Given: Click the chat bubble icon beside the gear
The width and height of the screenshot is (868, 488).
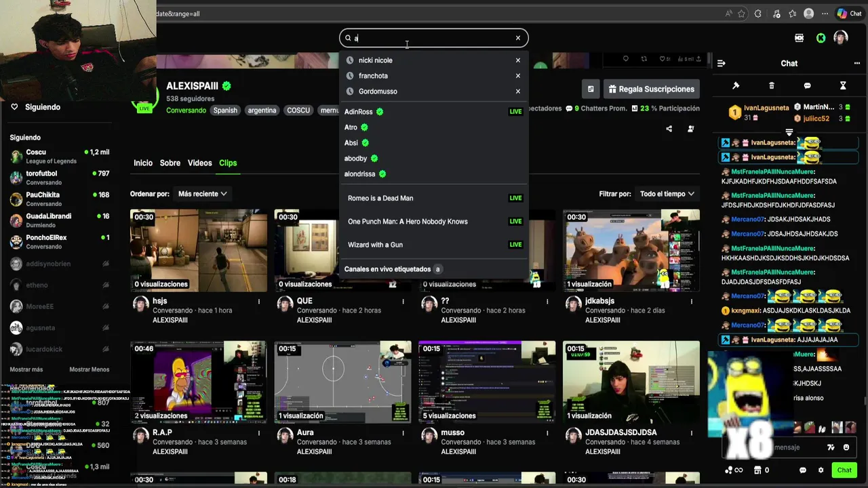Looking at the screenshot, I should point(803,470).
